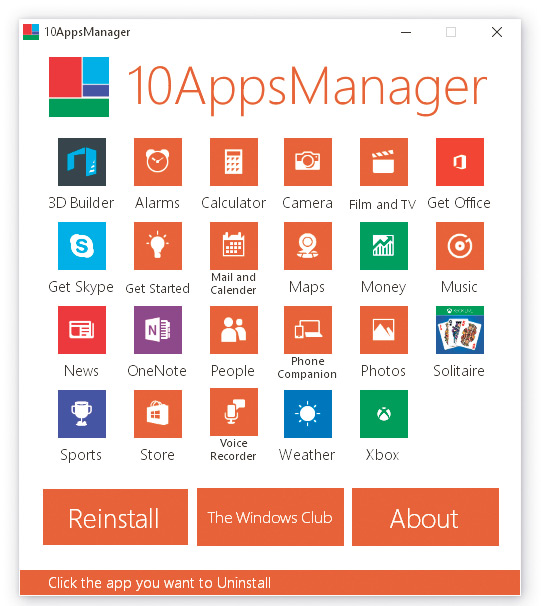Click the Maps app icon
Screen dimensions: 541x606
point(308,246)
